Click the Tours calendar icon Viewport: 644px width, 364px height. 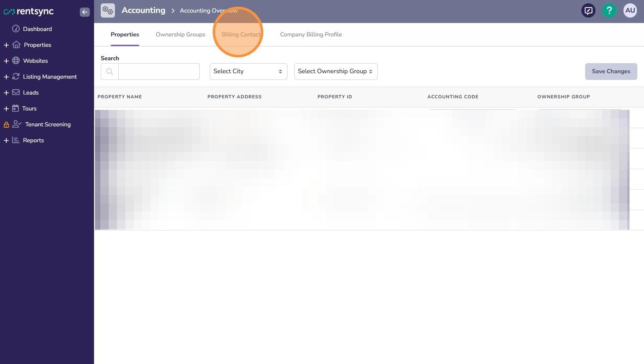pos(15,108)
